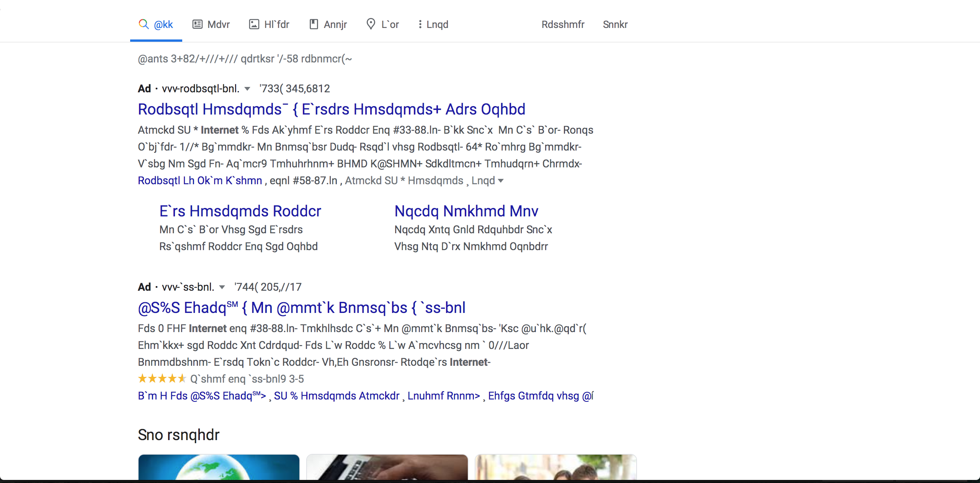Open the Mdvr tab
Image resolution: width=980 pixels, height=483 pixels.
point(211,25)
